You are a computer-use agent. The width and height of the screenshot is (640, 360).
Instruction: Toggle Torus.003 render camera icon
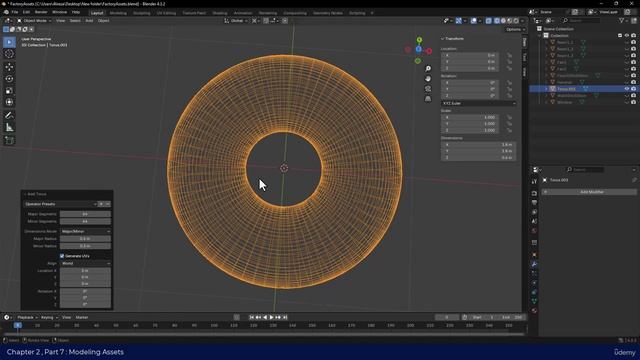[x=633, y=89]
